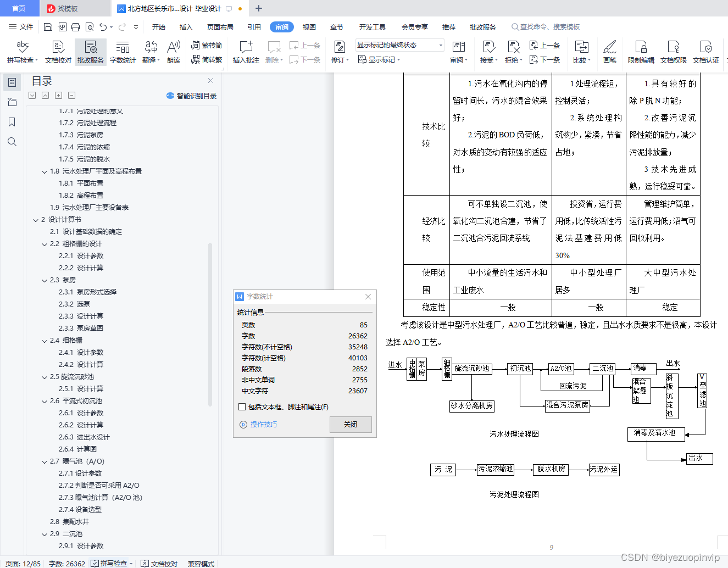Screen dimensions: 728x568
Task: Open the 字数统计 word count tool
Action: tap(123, 52)
